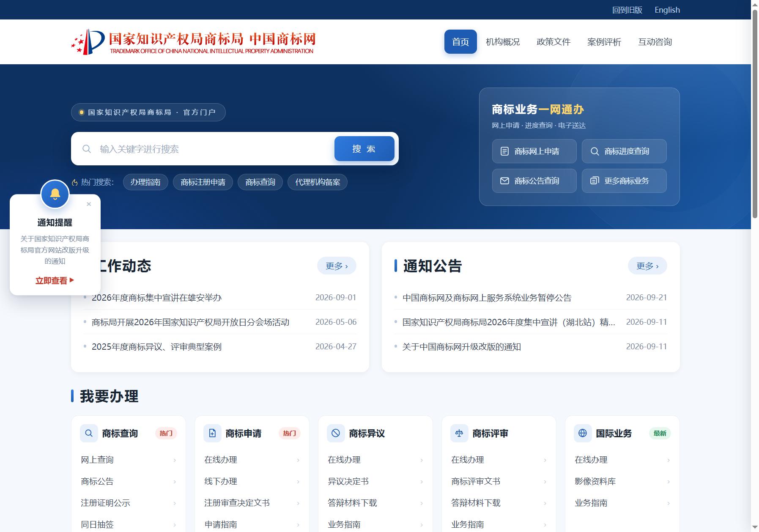Click the page vertical scrollbar thumb
Viewport: 759px width, 532px height.
pos(755,113)
